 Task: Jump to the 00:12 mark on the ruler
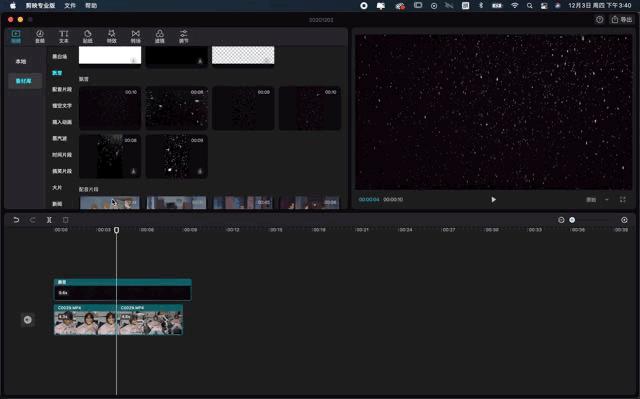pos(233,230)
